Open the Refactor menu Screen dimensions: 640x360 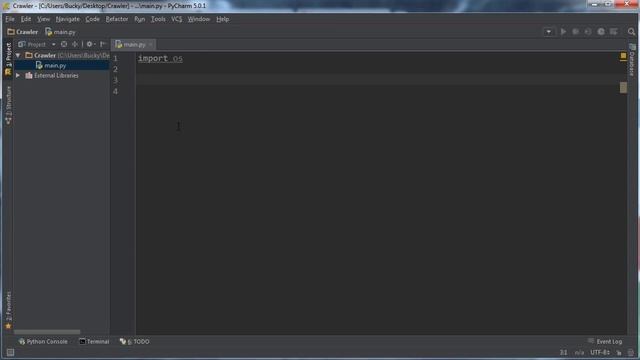(x=117, y=19)
